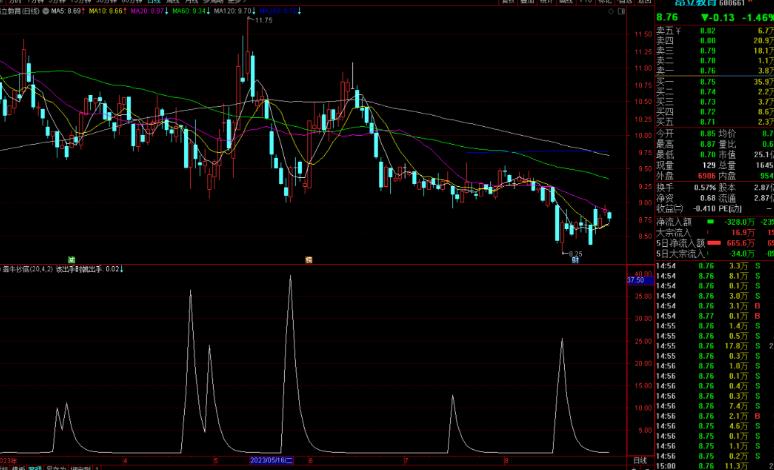
Task: Select the MA60: 9.34 indicator label
Action: (x=190, y=11)
